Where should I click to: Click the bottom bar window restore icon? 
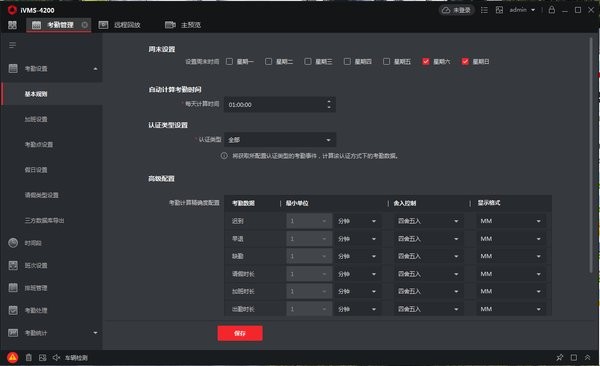tap(574, 358)
